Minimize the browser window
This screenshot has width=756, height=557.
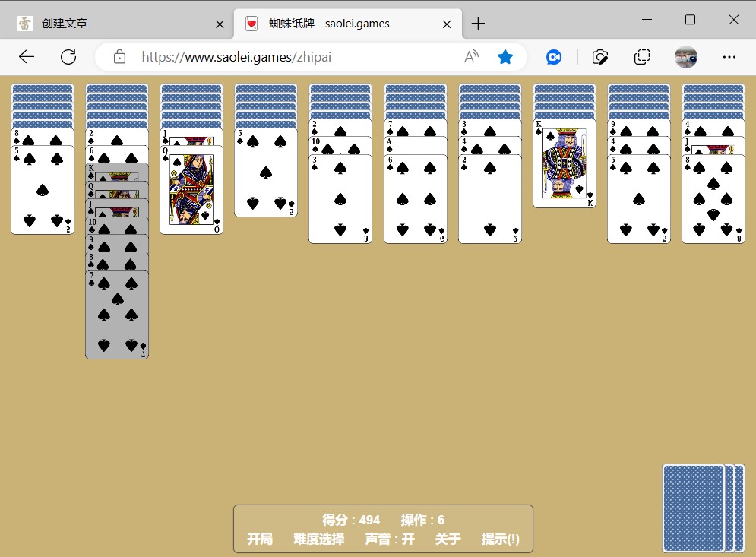(647, 20)
